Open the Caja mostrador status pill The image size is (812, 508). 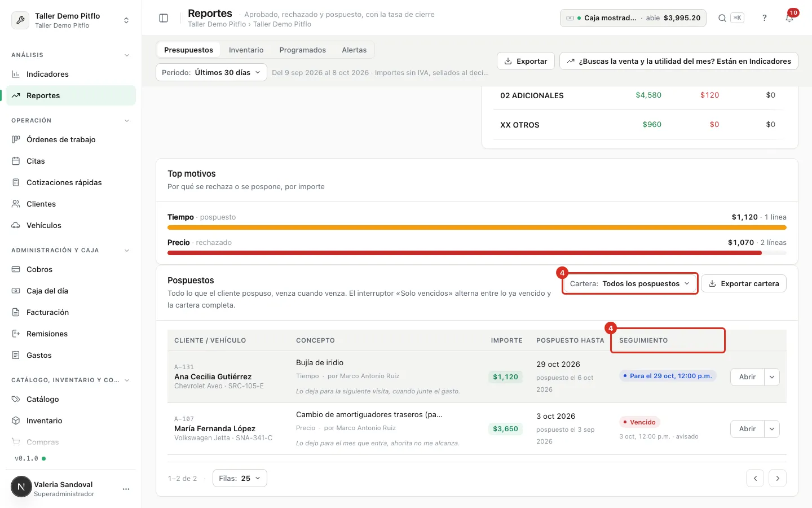(x=633, y=18)
